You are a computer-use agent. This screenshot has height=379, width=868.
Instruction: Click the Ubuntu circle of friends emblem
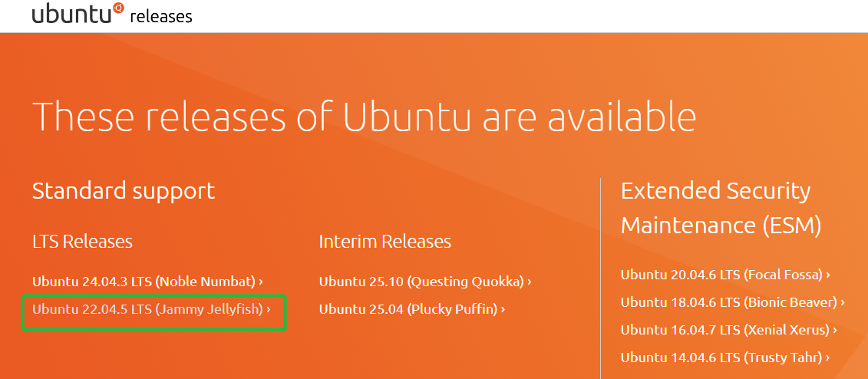coord(118,8)
